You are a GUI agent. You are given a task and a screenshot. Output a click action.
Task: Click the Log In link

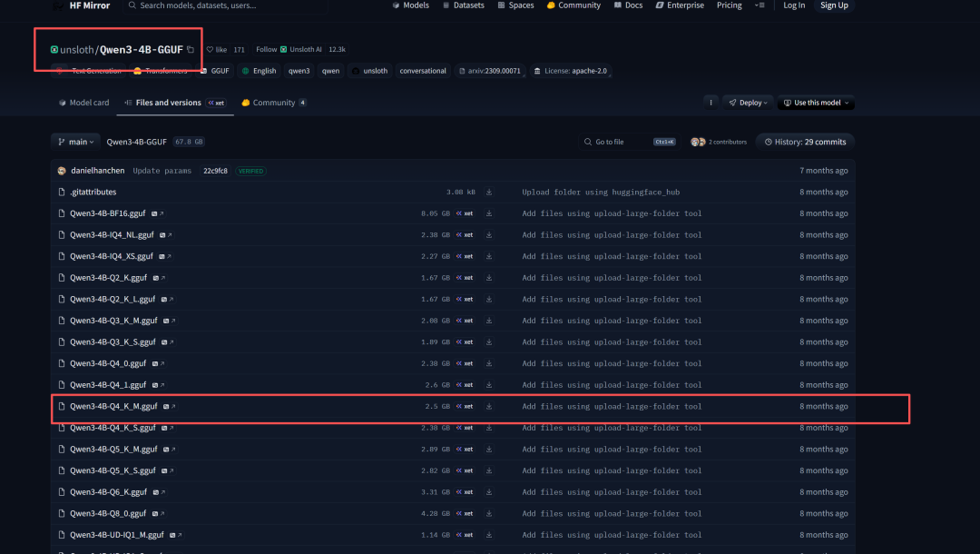(794, 5)
